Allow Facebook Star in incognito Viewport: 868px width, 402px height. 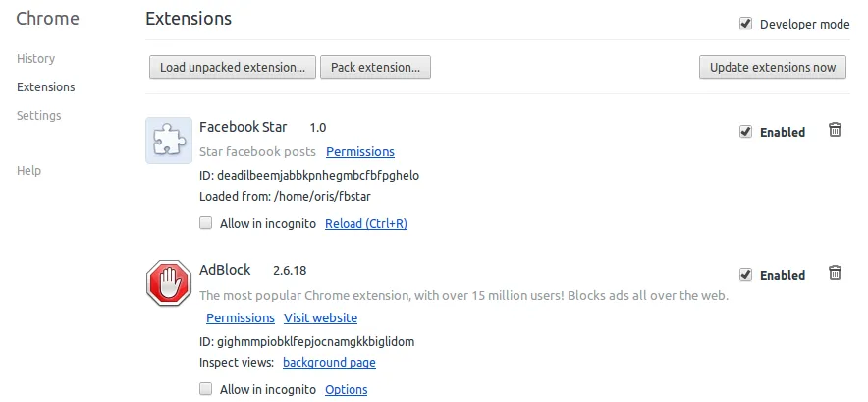pos(206,223)
